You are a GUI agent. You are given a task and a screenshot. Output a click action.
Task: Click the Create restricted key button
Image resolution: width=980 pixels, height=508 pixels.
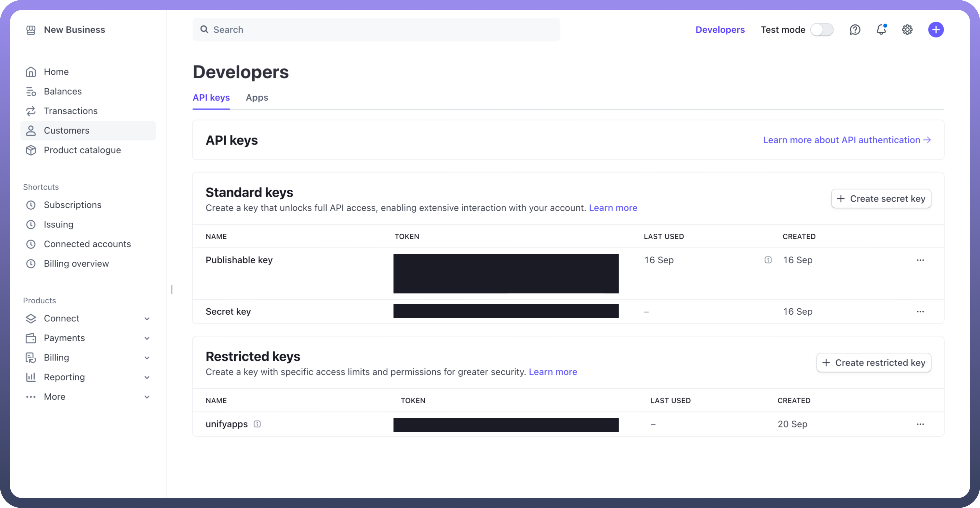click(873, 363)
